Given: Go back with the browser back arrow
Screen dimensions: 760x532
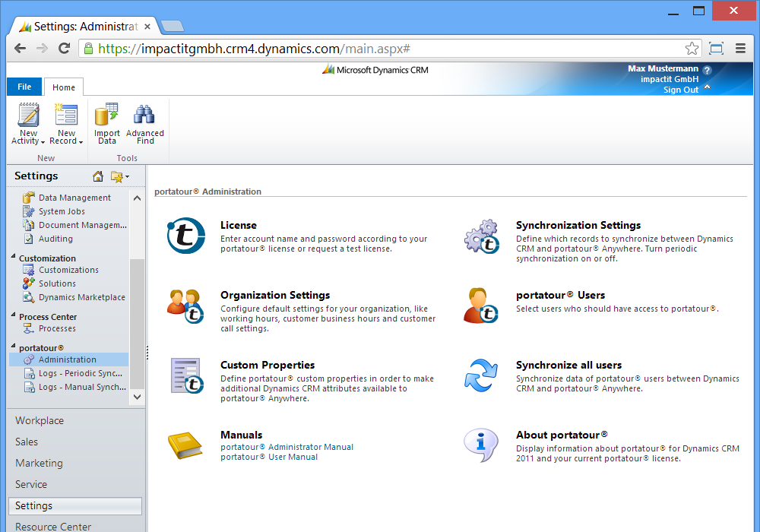Looking at the screenshot, I should click(20, 49).
